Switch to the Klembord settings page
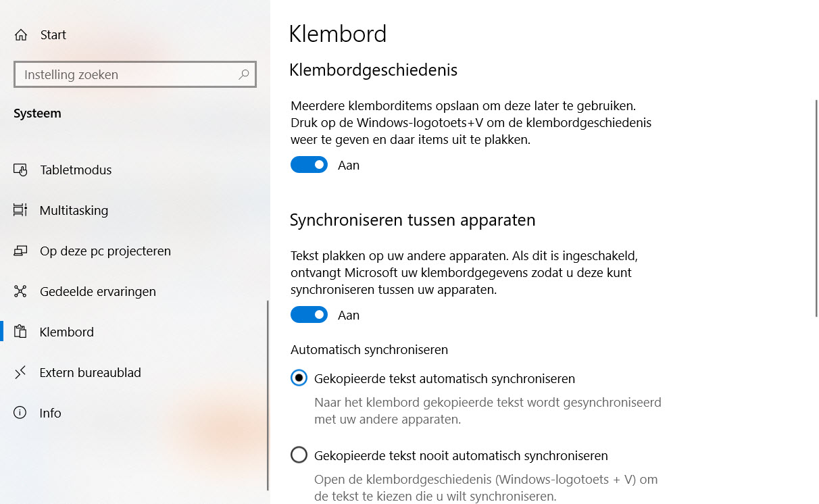Image resolution: width=819 pixels, height=504 pixels. coord(67,332)
